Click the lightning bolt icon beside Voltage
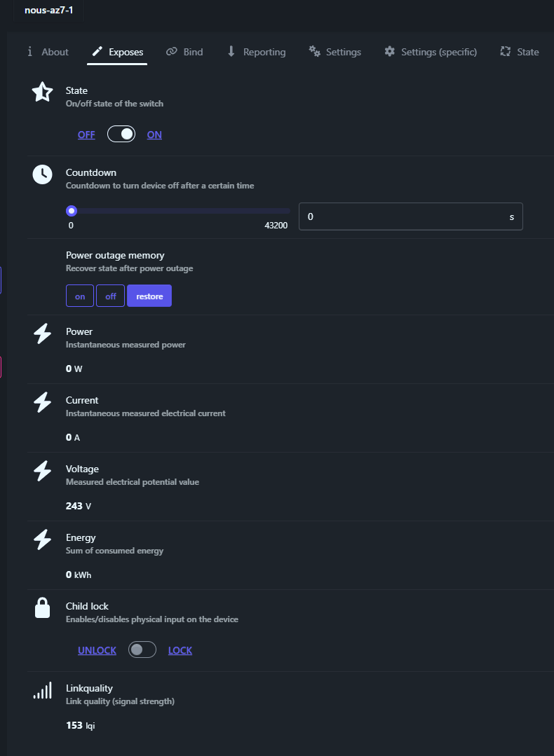 [x=43, y=471]
